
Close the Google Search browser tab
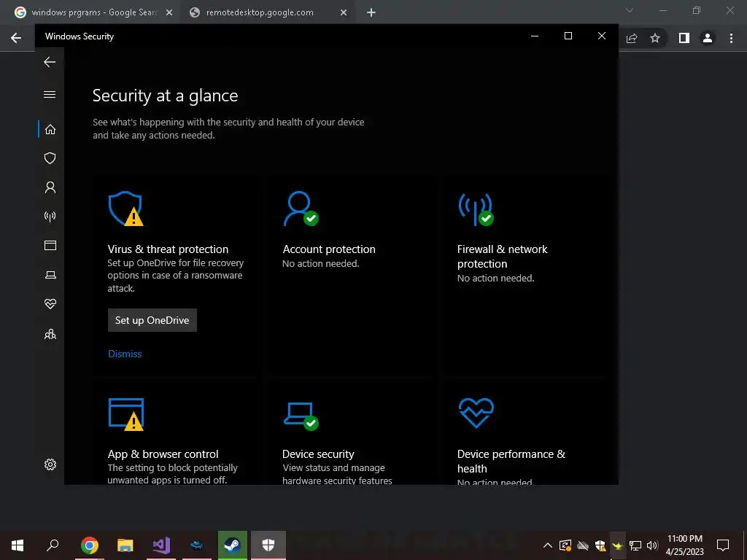pyautogui.click(x=169, y=13)
